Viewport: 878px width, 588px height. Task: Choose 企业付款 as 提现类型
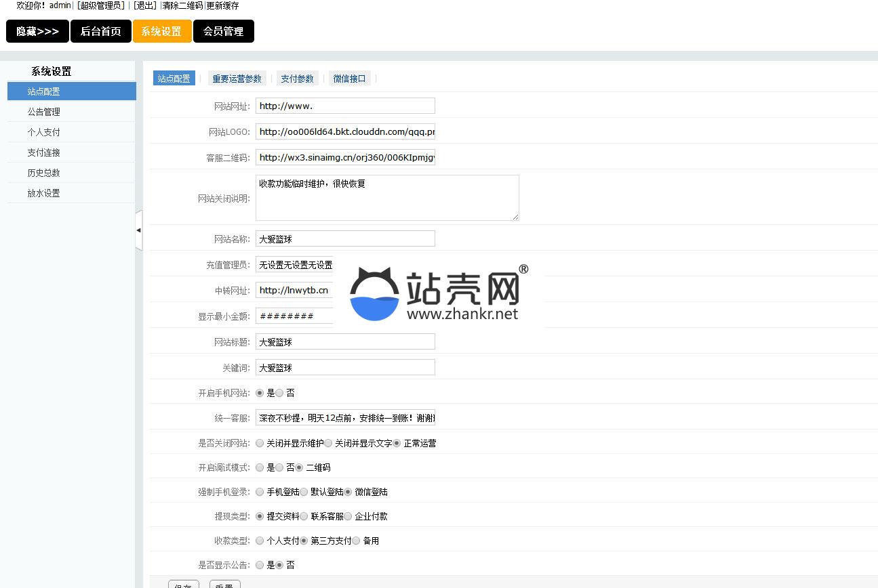click(x=348, y=516)
